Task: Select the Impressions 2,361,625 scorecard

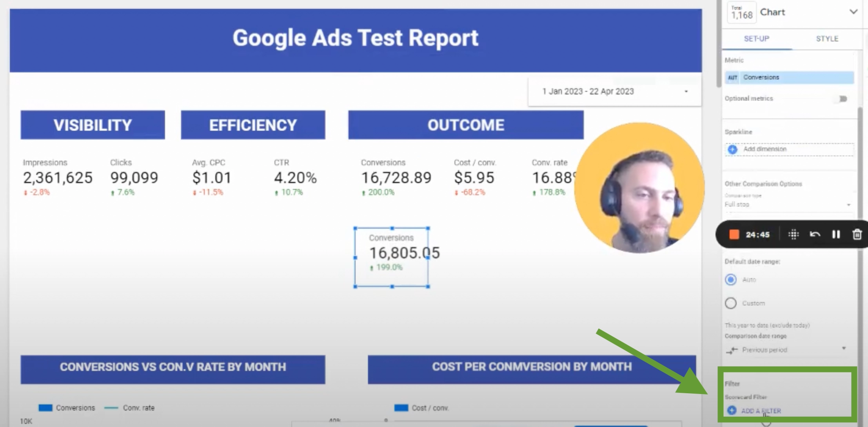Action: pos(58,177)
